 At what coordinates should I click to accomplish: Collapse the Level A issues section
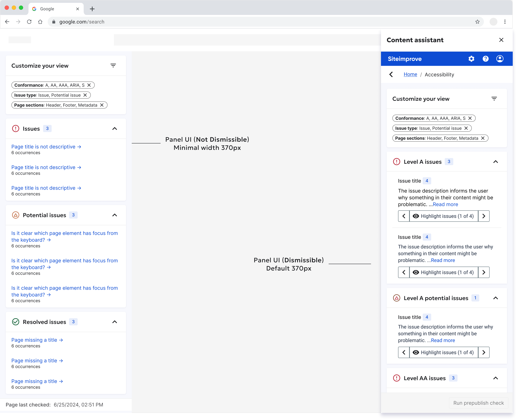(x=496, y=162)
